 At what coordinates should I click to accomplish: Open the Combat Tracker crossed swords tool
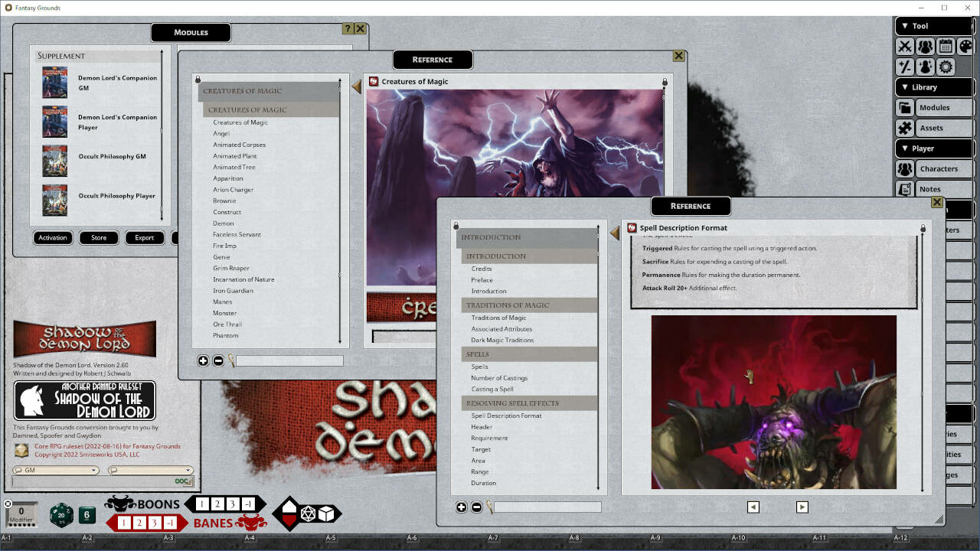point(905,47)
